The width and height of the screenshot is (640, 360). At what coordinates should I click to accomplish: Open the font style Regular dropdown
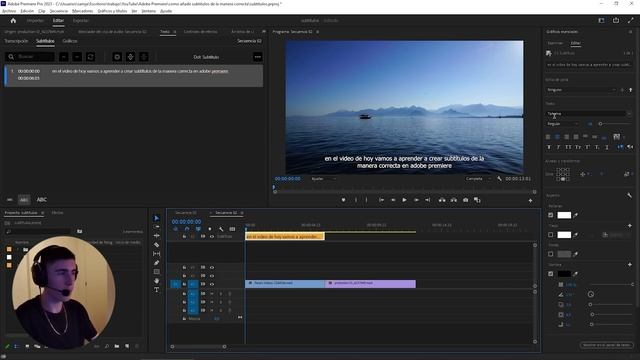(563, 124)
